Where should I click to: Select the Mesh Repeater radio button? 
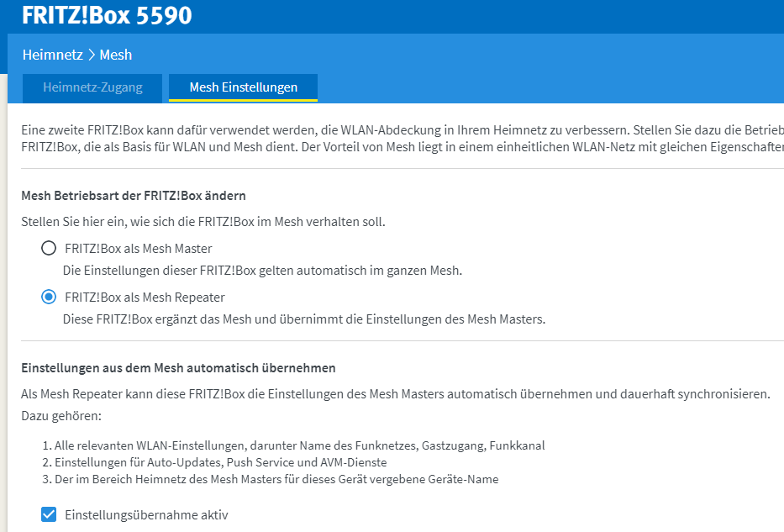49,298
